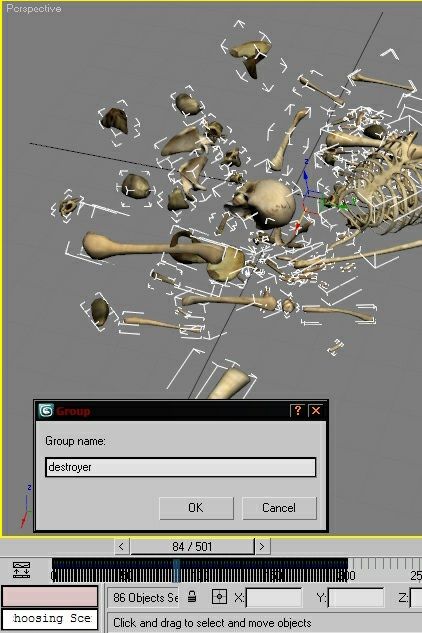
Task: Close the Group dialog with X
Action: [316, 411]
